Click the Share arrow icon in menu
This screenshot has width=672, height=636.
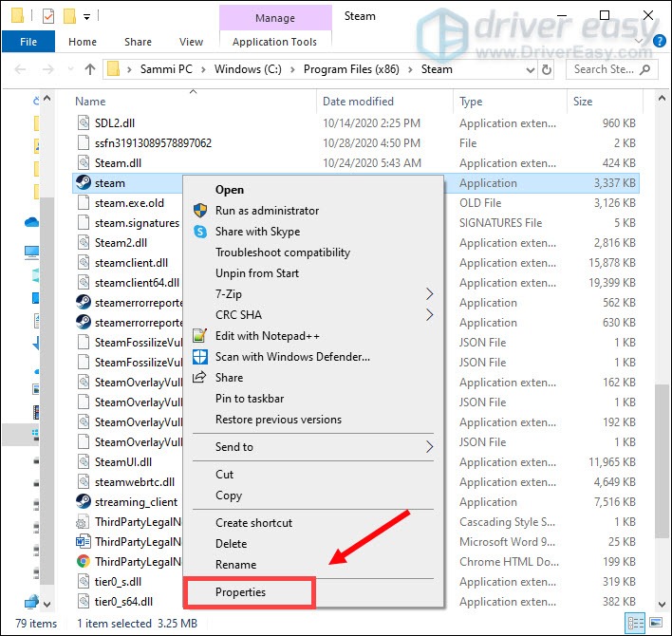pyautogui.click(x=199, y=377)
